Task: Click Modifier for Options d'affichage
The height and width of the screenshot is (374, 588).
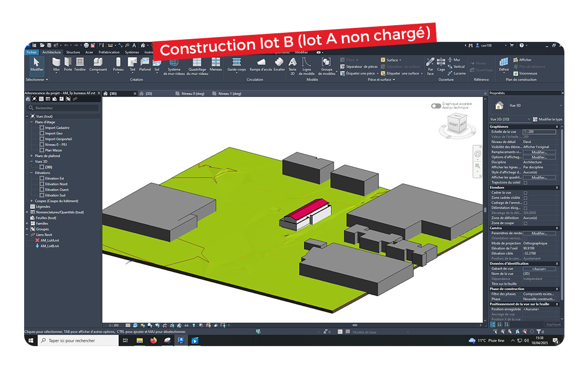Action: [539, 157]
